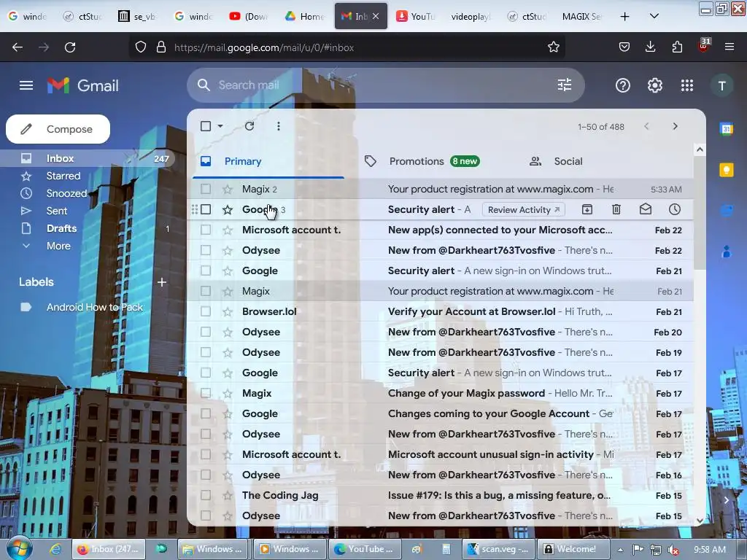Select the Browser.lol email checkbox
Image resolution: width=747 pixels, height=560 pixels.
[205, 311]
